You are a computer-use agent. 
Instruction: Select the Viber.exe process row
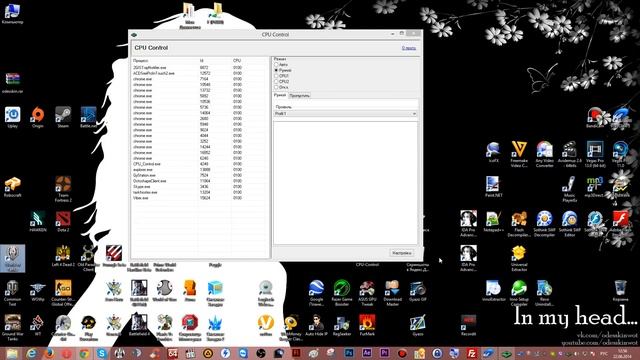tap(200, 198)
